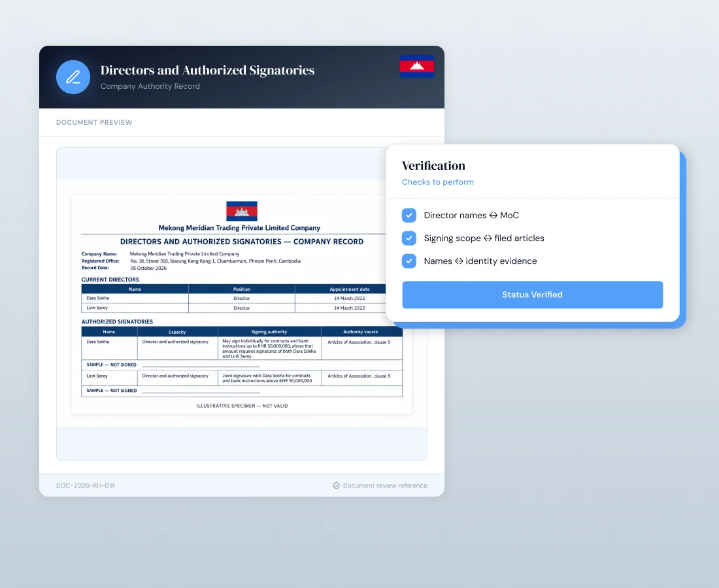Screen dimensions: 719x588
Task: Click Linh Serey in the Current Directors table
Action: (x=97, y=308)
